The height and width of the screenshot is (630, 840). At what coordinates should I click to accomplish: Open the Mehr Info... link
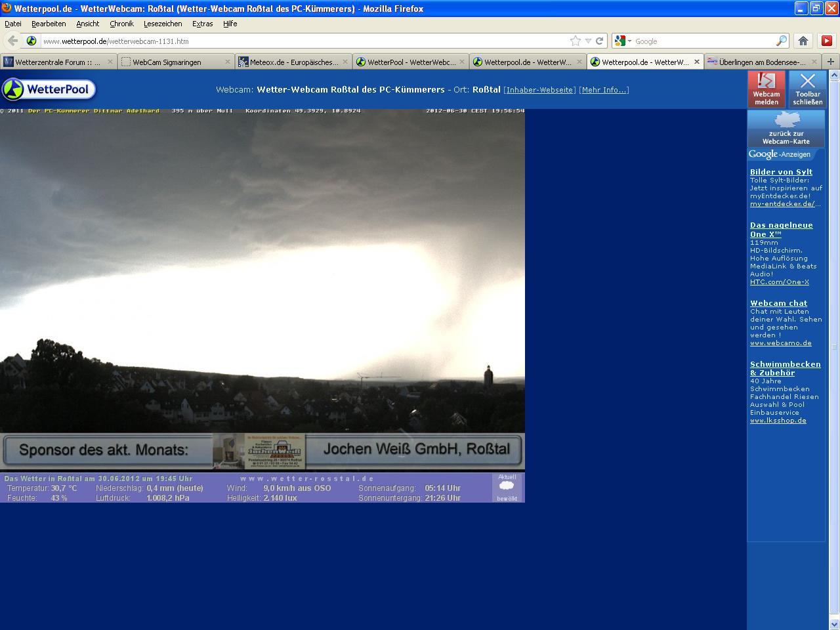point(604,90)
